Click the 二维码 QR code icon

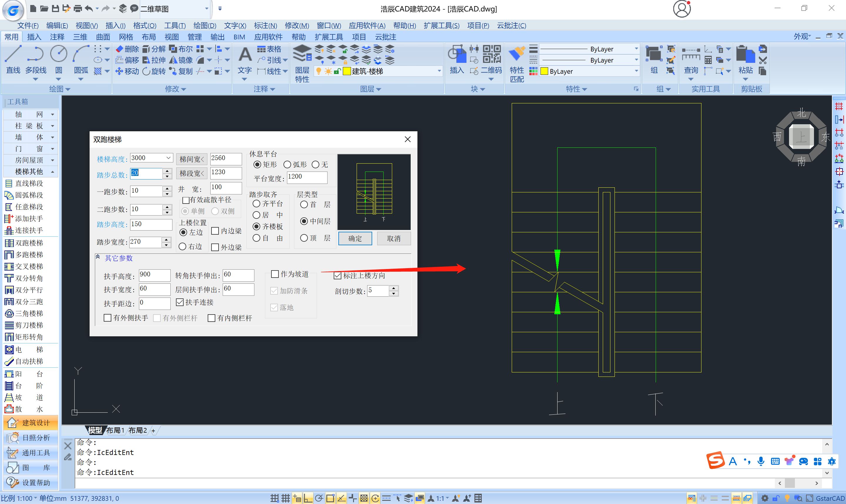[491, 54]
